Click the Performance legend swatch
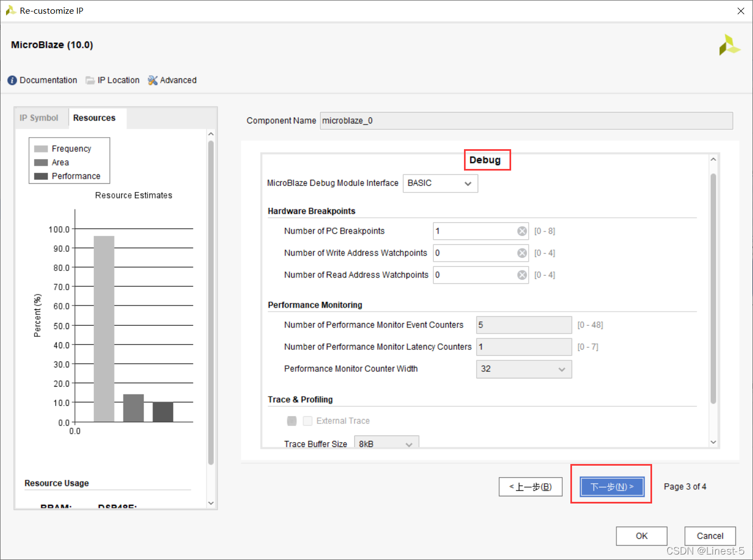753x560 pixels. [x=41, y=177]
